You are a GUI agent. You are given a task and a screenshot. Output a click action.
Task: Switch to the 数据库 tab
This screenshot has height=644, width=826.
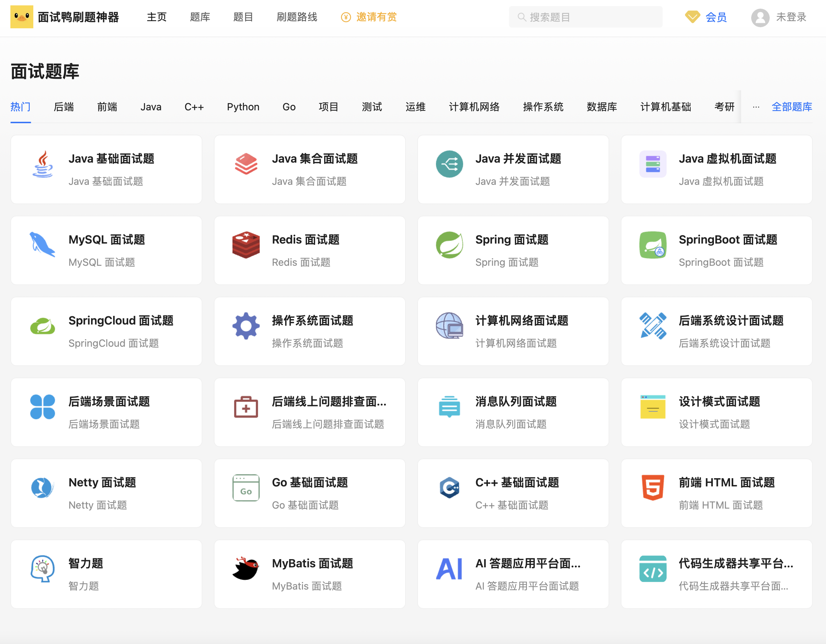[x=602, y=107]
